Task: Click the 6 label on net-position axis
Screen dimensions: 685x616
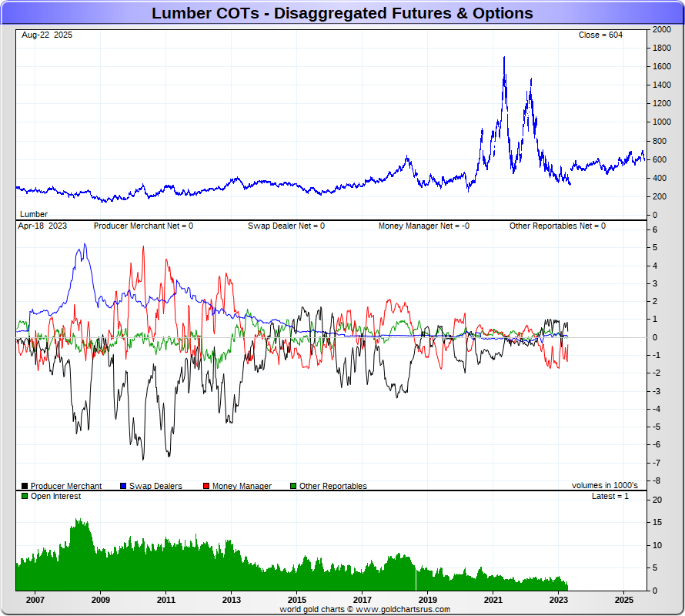Action: click(x=655, y=230)
